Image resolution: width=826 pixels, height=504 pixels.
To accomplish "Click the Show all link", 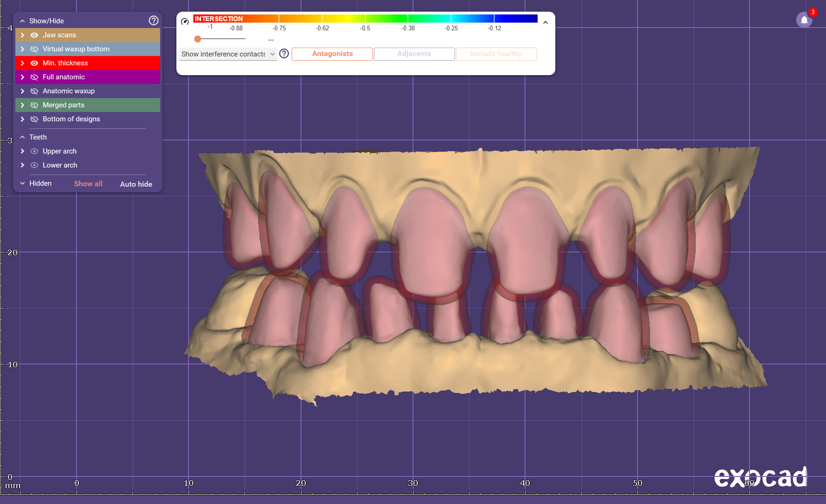I will 88,184.
